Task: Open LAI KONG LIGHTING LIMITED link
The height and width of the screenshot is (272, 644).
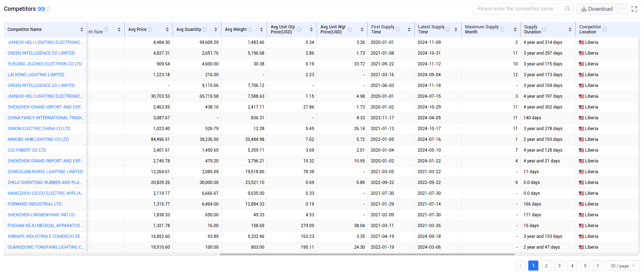Action: point(36,75)
